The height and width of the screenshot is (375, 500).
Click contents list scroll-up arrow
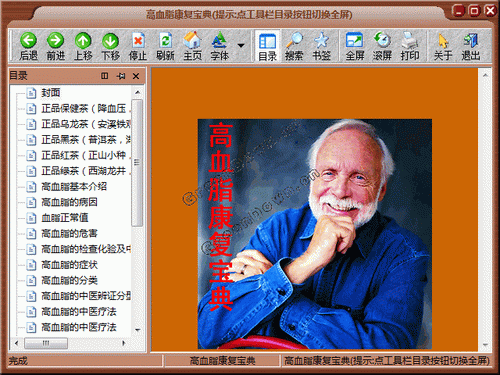coord(137,92)
